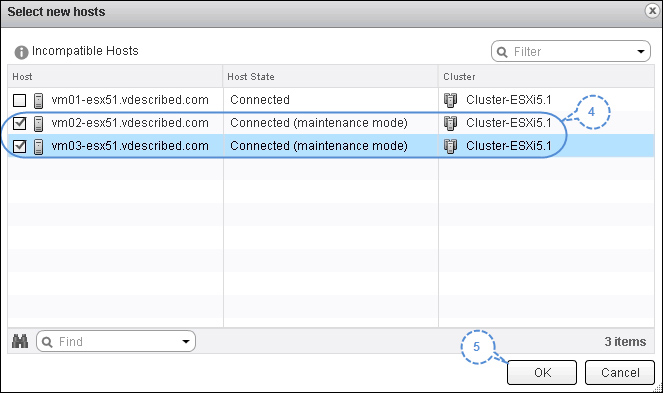663x393 pixels.
Task: Open the Find dropdown arrow
Action: (186, 341)
